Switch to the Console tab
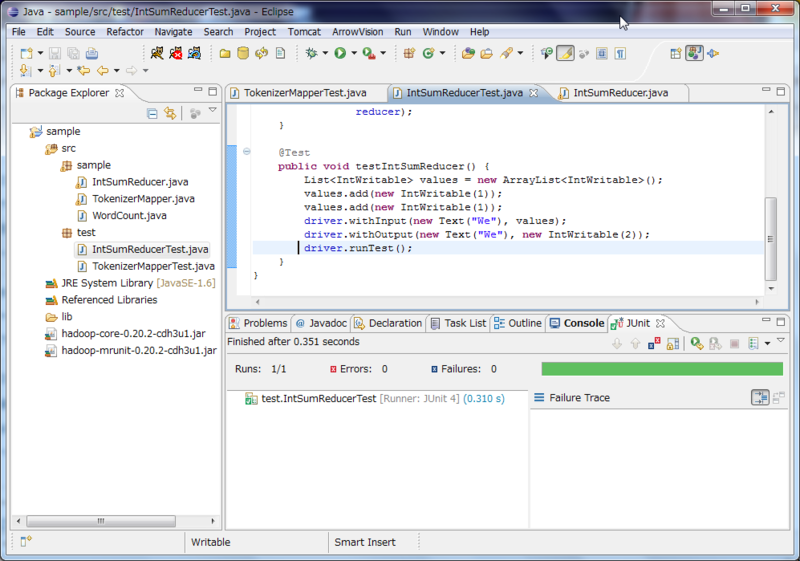The width and height of the screenshot is (800, 561). point(577,323)
